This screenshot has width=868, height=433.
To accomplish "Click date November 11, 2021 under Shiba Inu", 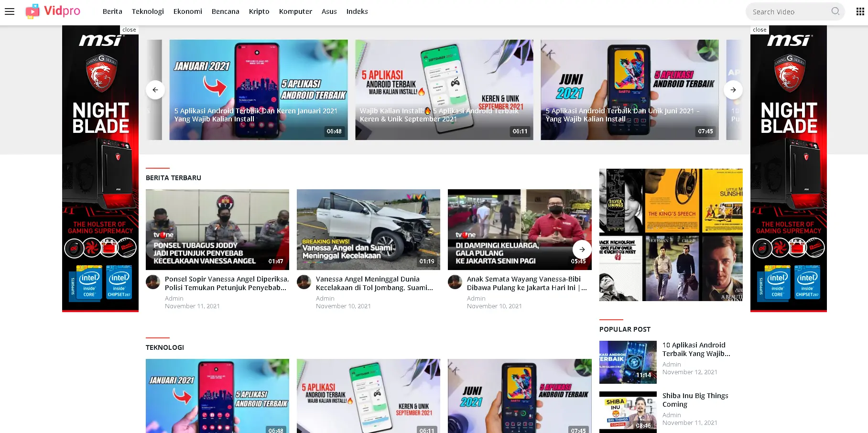I will (x=690, y=422).
